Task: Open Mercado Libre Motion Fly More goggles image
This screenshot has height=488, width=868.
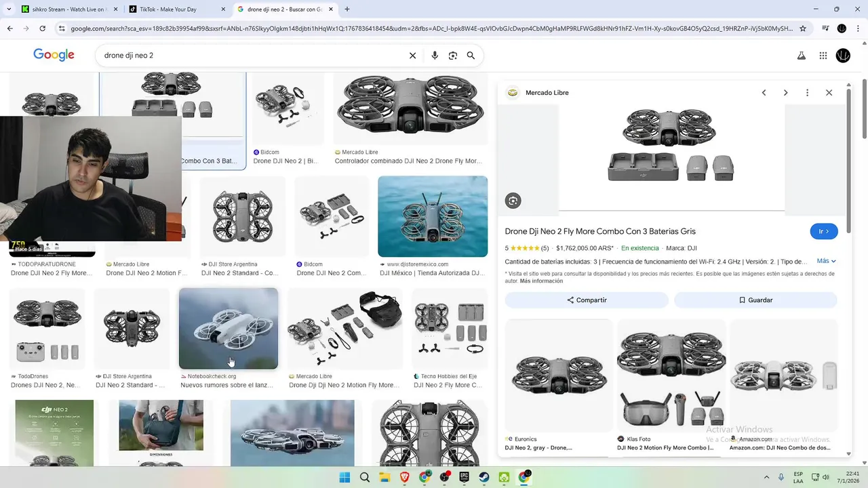Action: pyautogui.click(x=346, y=328)
